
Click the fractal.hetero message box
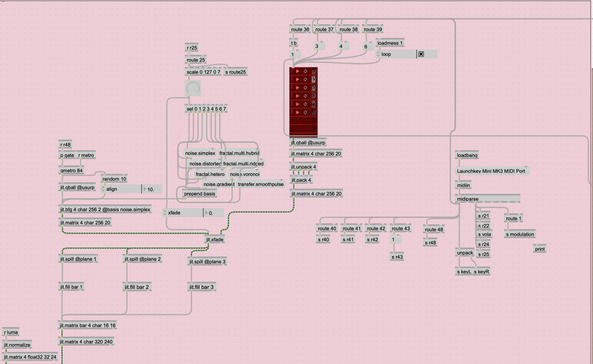tap(210, 174)
